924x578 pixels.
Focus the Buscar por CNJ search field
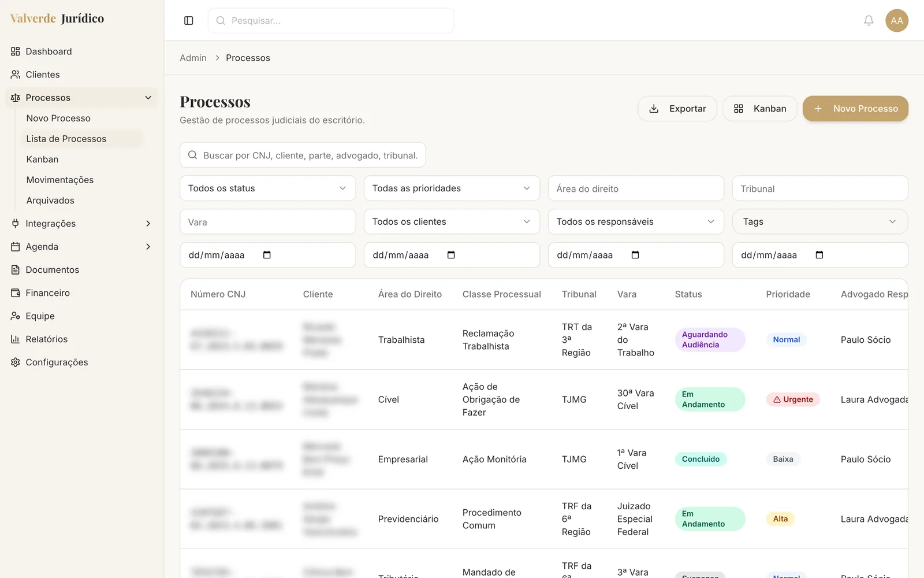[303, 155]
